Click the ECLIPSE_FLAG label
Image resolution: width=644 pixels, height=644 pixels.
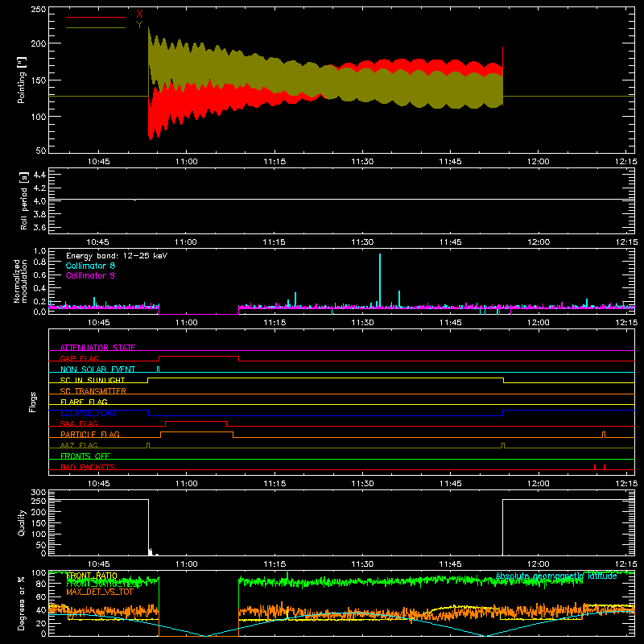[x=88, y=413]
